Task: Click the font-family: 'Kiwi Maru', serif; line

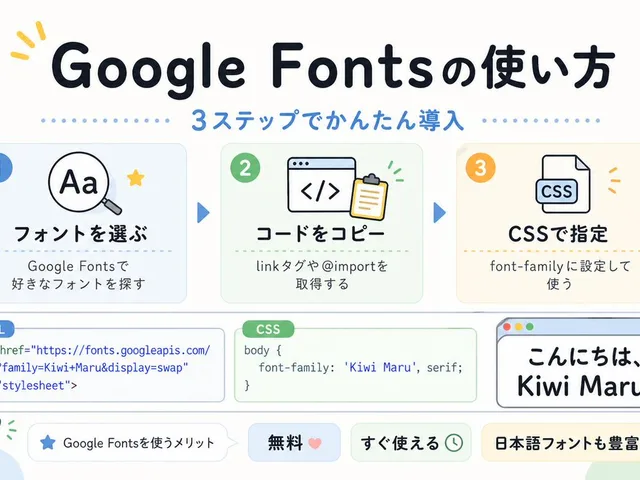Action: point(361,368)
